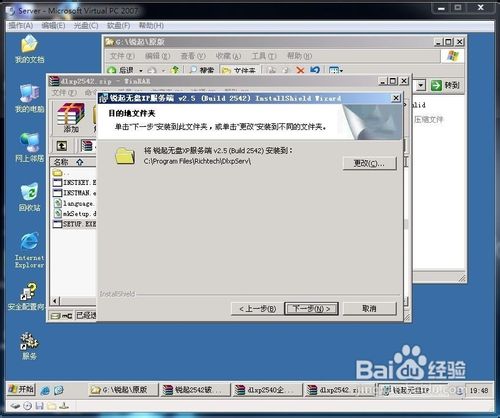
Task: Click the 开始 Start button
Action: coord(21,389)
